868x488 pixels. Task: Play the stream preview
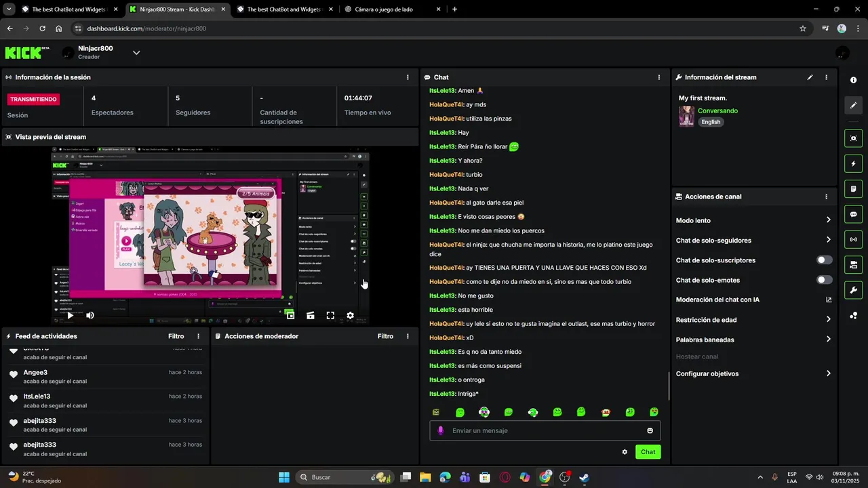click(x=70, y=315)
